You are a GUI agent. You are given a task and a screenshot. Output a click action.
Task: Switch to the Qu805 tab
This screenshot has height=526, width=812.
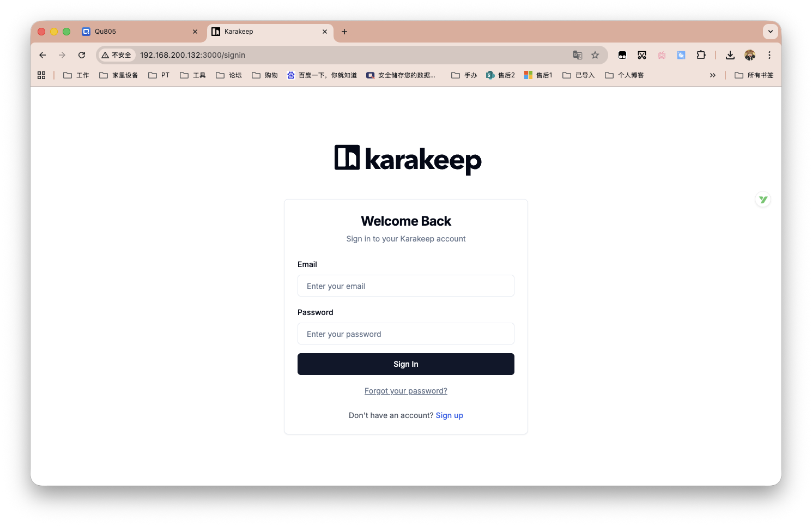136,32
